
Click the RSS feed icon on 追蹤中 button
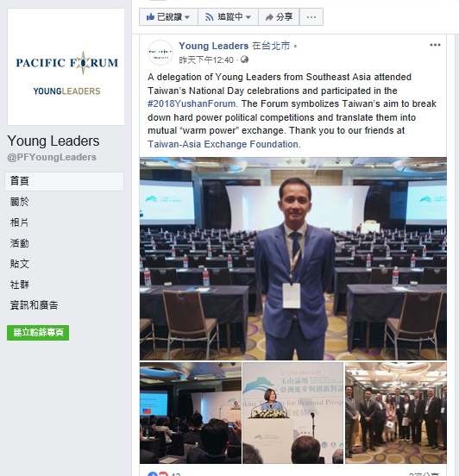[x=209, y=17]
